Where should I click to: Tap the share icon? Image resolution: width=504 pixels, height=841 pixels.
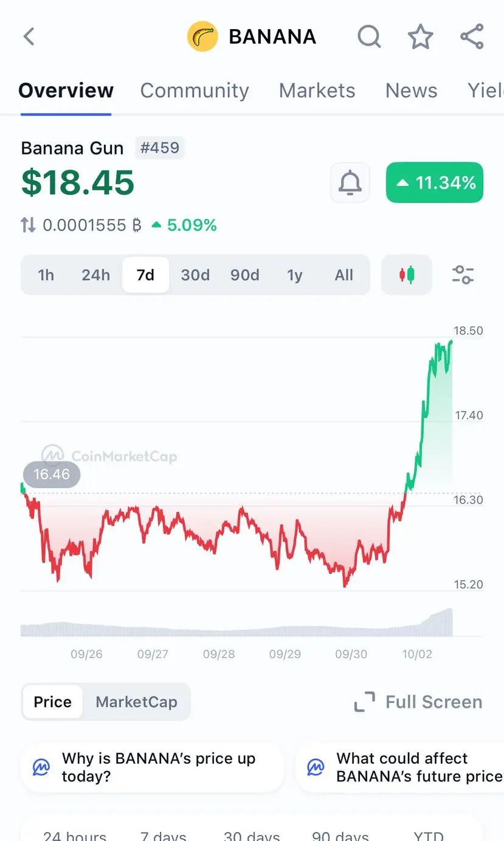(472, 37)
